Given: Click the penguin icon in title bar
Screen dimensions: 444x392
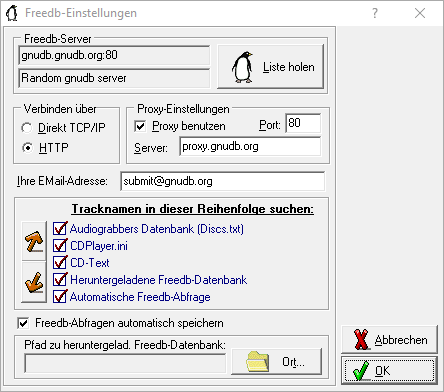Looking at the screenshot, I should (x=12, y=13).
